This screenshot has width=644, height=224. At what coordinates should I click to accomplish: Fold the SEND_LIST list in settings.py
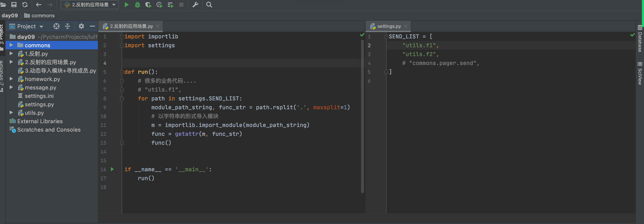[386, 37]
